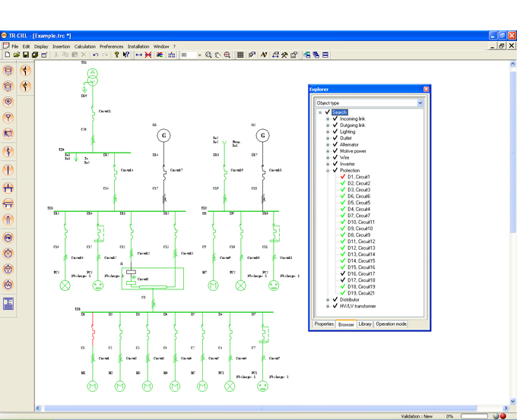The height and width of the screenshot is (420, 517).
Task: Toggle the Motive power checkmark
Action: pyautogui.click(x=335, y=151)
